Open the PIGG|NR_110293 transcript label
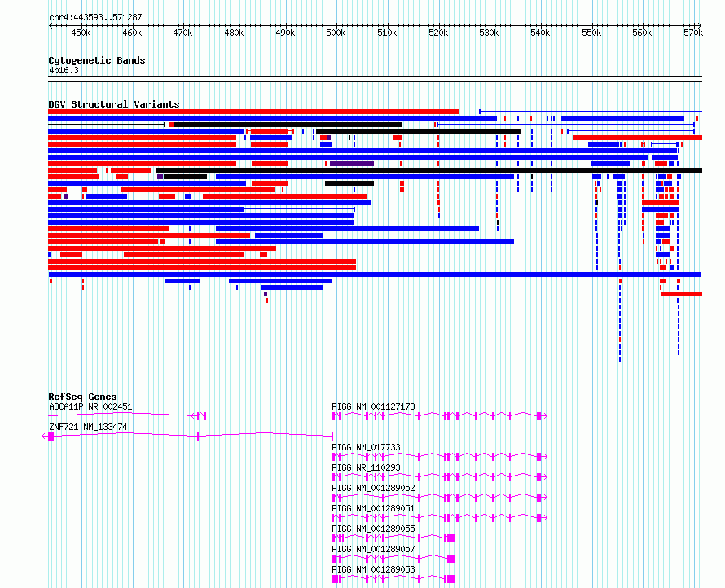The height and width of the screenshot is (588, 725). [367, 467]
